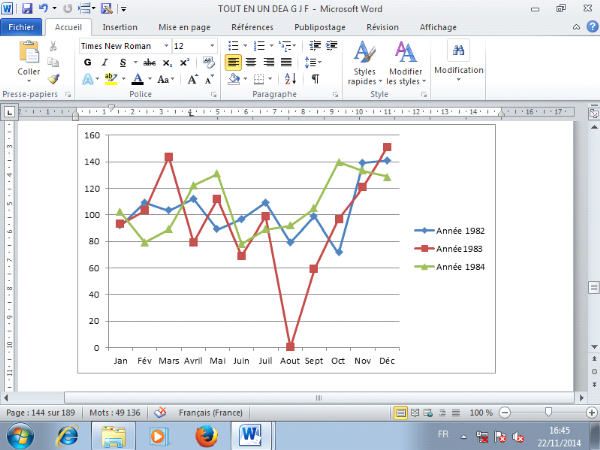Viewport: 600px width, 450px height.
Task: Expand the Modification dropdown
Action: click(x=458, y=62)
